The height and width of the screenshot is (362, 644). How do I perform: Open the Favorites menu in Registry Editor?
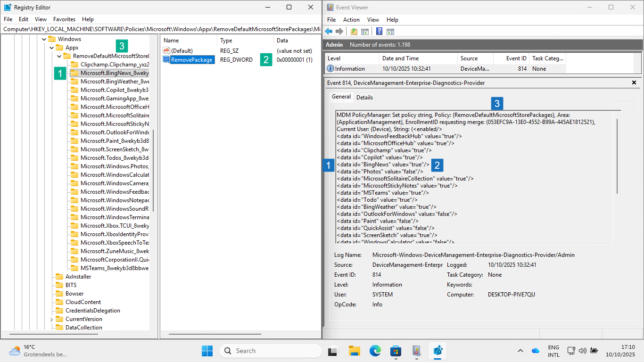click(x=64, y=19)
